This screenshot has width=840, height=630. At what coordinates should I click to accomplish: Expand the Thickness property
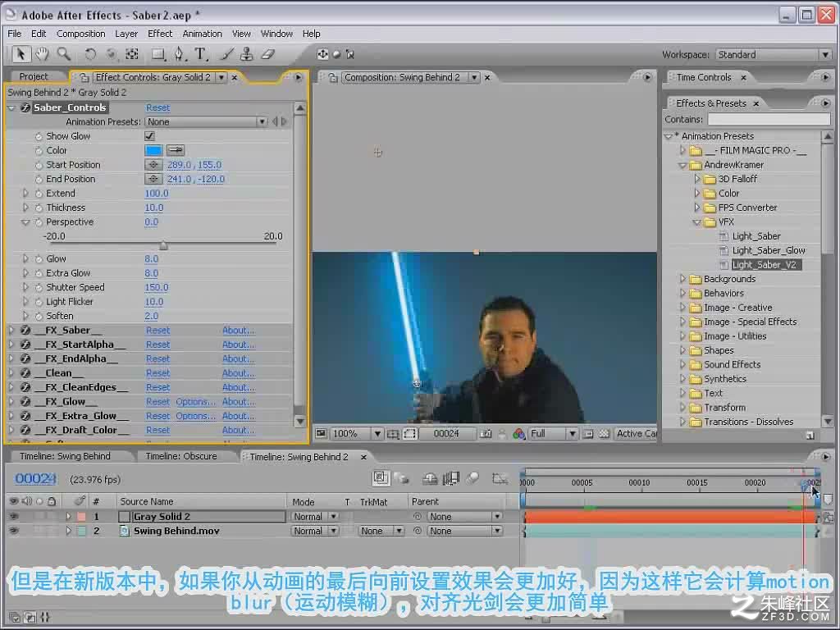pos(25,208)
